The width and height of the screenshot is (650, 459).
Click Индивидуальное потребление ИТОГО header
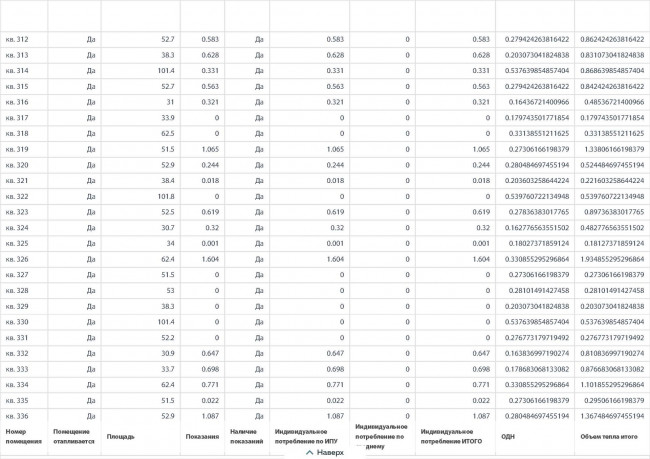451,437
